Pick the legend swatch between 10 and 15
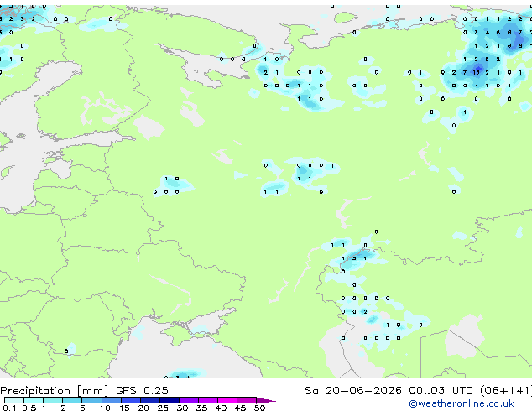This screenshot has height=411, width=532. click(111, 400)
